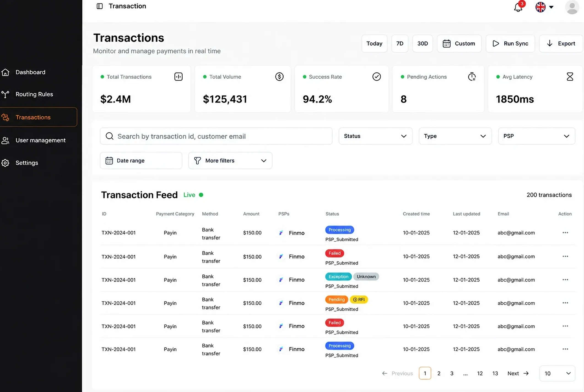
Task: Click the User management people icon
Action: [x=5, y=140]
